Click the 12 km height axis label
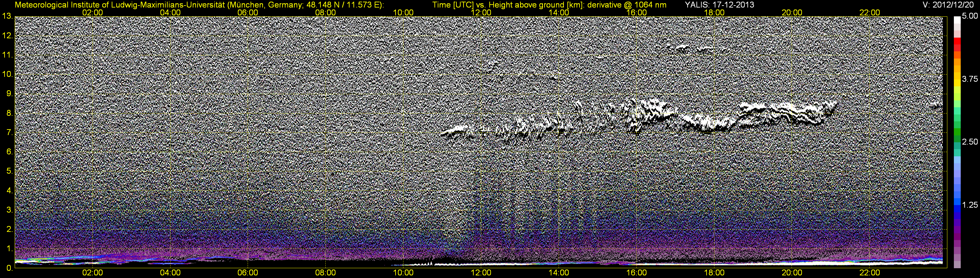Viewport: 980px width, 278px height. pos(7,35)
